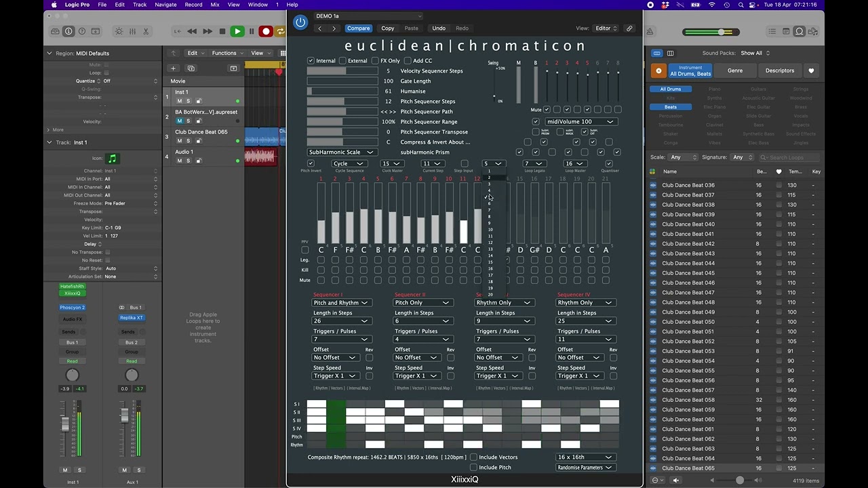Enable the Add CC checkbox

408,61
